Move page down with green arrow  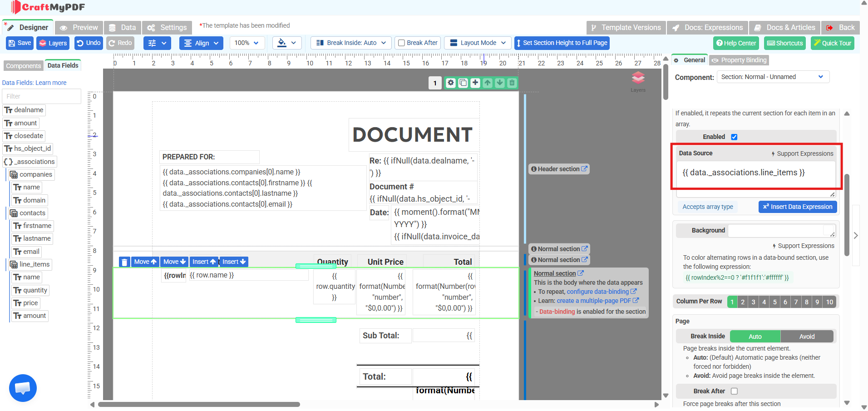pos(499,83)
